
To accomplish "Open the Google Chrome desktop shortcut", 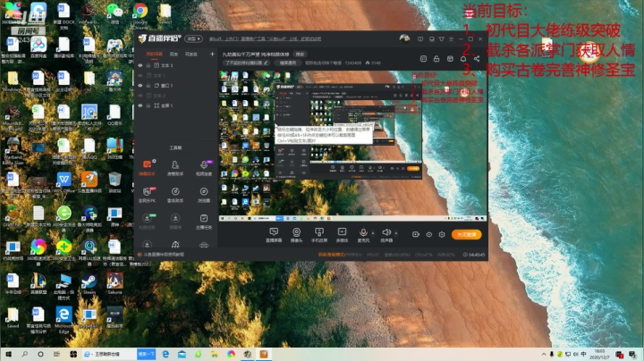I will (x=140, y=15).
